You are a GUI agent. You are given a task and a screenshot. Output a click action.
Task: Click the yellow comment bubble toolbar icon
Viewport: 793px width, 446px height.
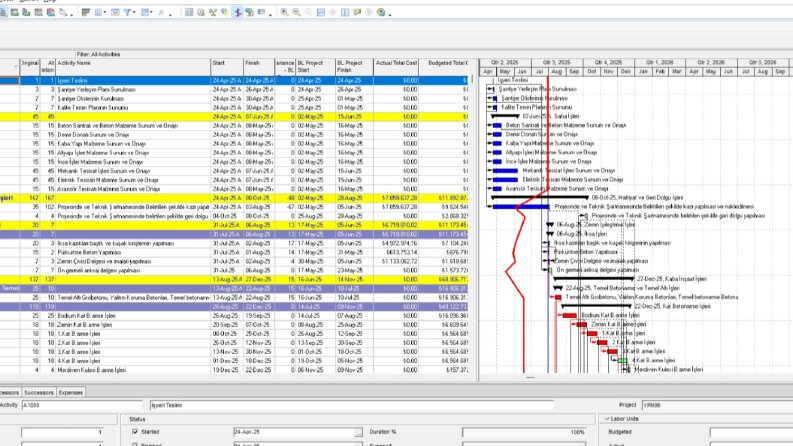pos(358,12)
